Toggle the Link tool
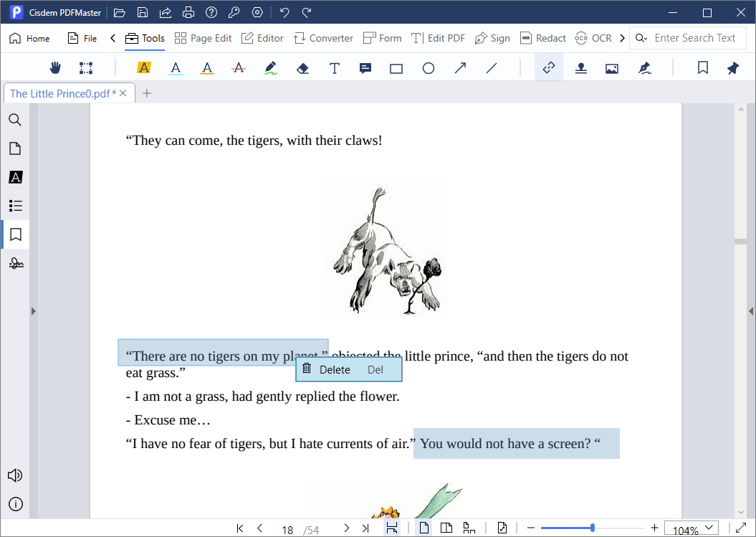This screenshot has width=756, height=537. (549, 68)
